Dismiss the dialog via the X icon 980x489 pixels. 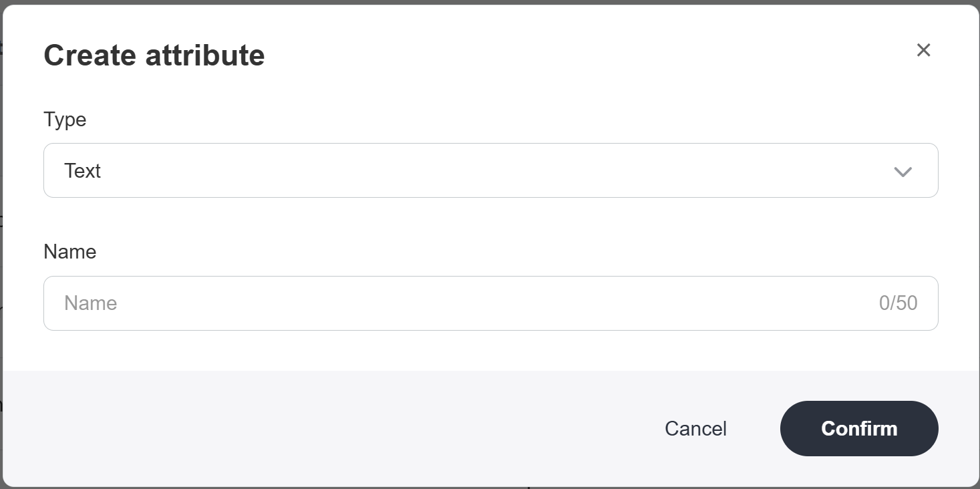coord(923,50)
